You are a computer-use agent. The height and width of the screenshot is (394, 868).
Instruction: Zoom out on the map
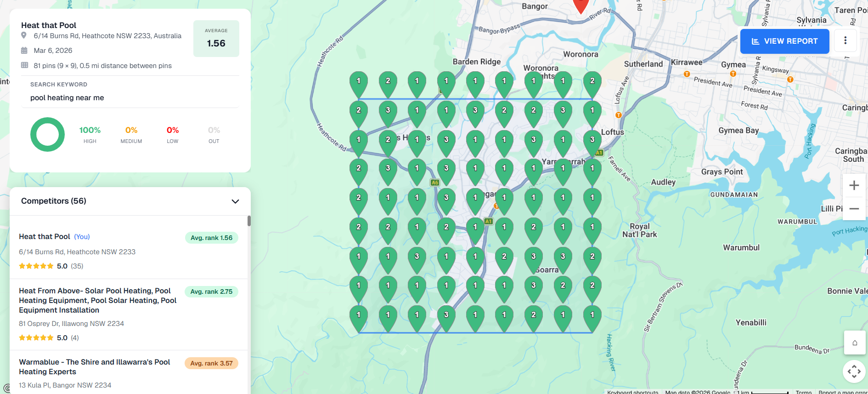click(x=854, y=209)
